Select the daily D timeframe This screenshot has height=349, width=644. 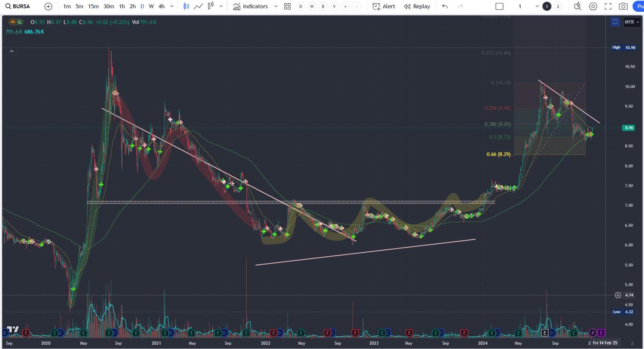[x=142, y=6]
